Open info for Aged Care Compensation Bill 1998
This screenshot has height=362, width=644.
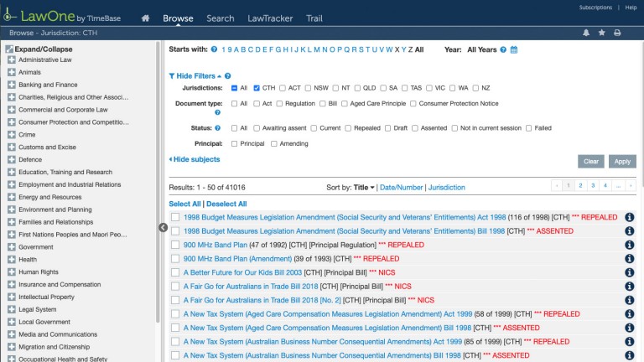[x=629, y=328]
